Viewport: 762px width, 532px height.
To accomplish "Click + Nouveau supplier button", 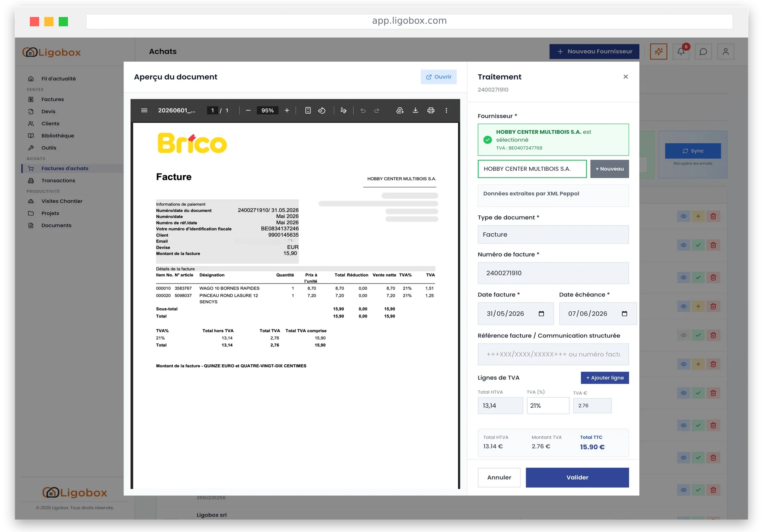I will click(610, 169).
